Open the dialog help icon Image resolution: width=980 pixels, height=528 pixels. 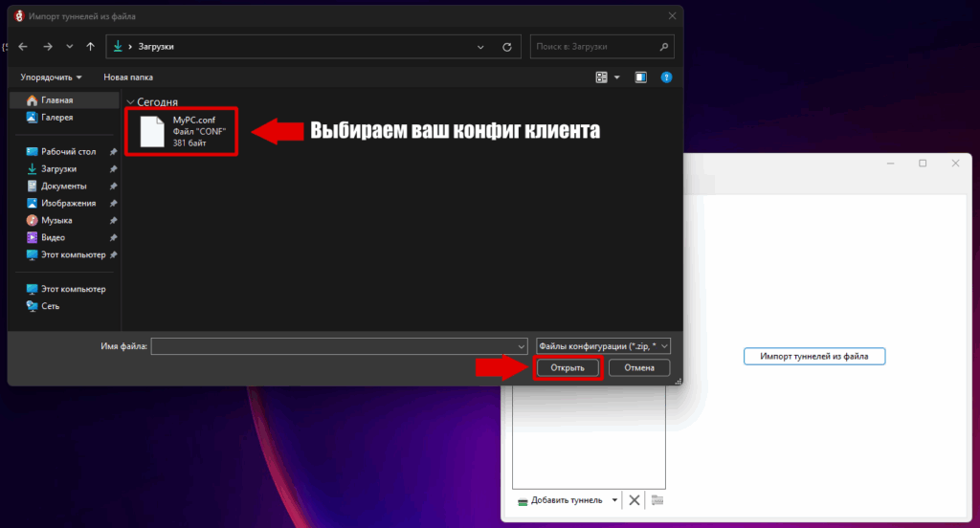[x=666, y=77]
